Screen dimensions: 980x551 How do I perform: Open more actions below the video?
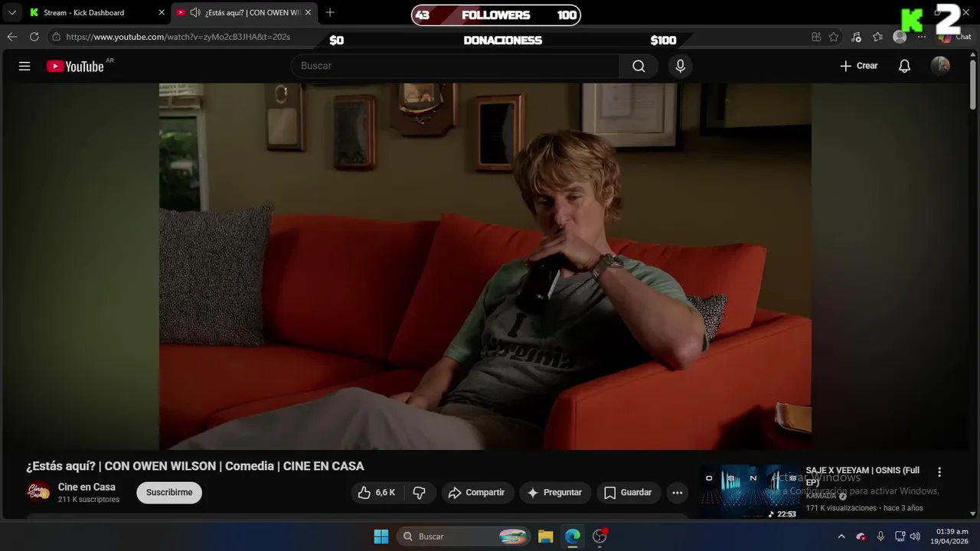[677, 493]
